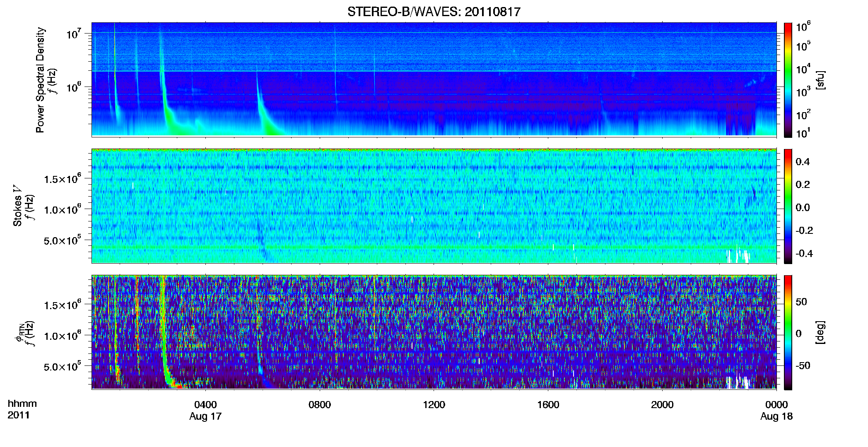Click the 1600 time tick label
This screenshot has height=447, width=868.
pyautogui.click(x=548, y=405)
